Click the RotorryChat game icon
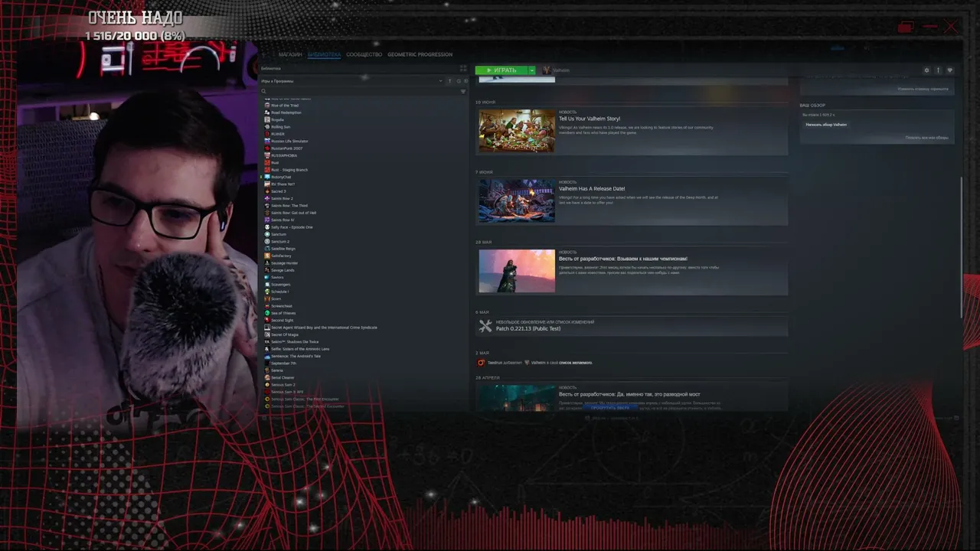This screenshot has width=980, height=551. (x=267, y=177)
